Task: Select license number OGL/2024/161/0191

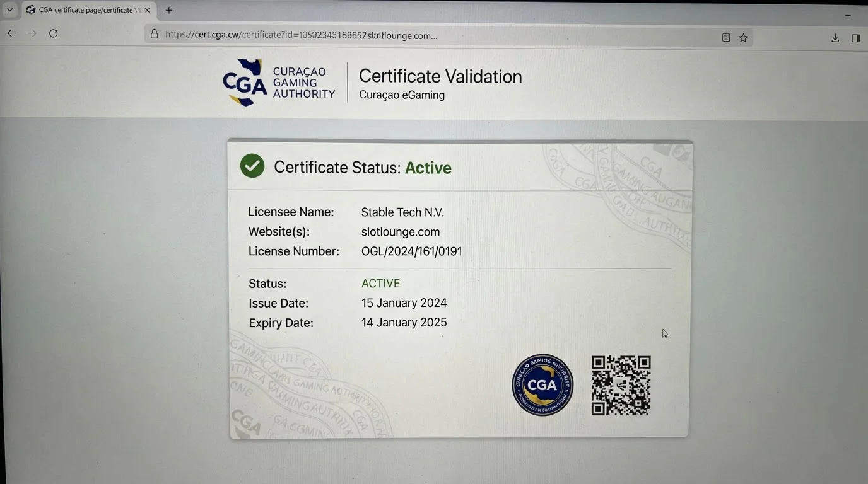Action: [411, 251]
